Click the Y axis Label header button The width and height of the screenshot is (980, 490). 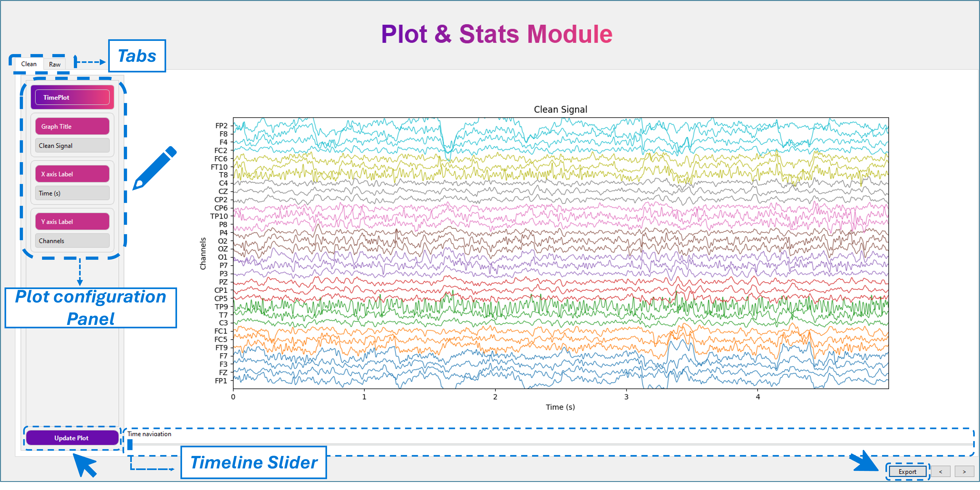(x=72, y=221)
